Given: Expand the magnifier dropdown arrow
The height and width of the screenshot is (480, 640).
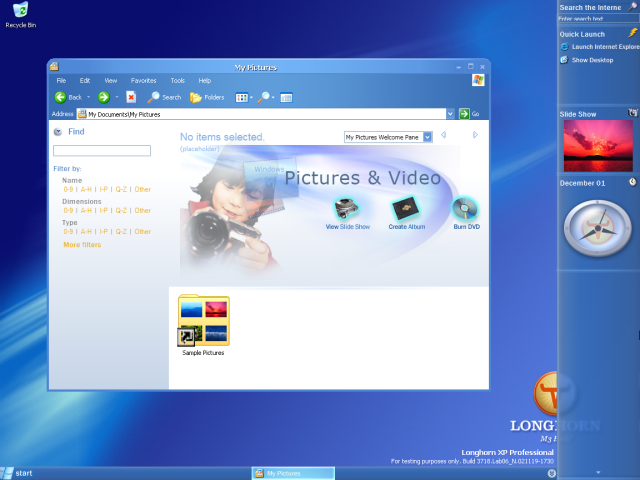Looking at the screenshot, I should 273,98.
